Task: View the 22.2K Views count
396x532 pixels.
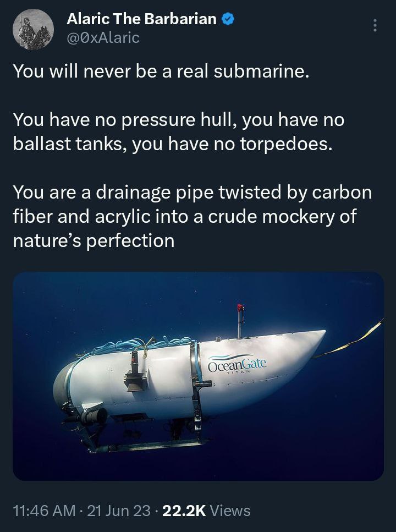Action: click(x=206, y=511)
